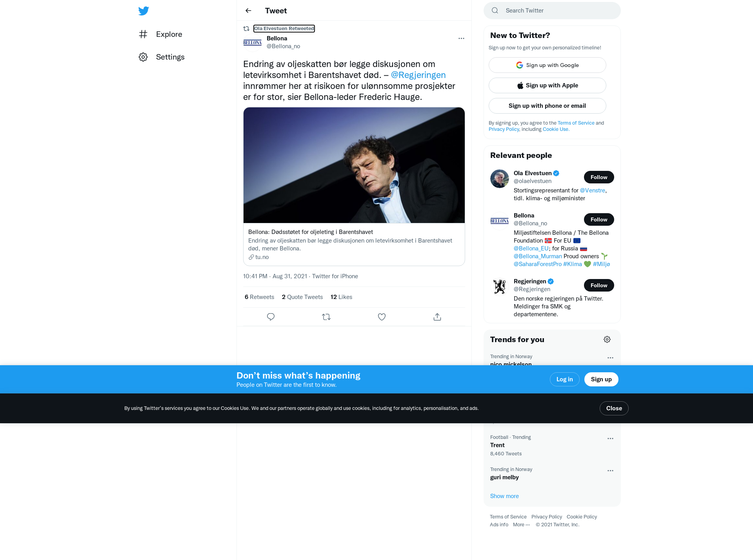This screenshot has height=560, width=753.
Task: Reply to the tweet via speech bubble icon
Action: point(271,317)
